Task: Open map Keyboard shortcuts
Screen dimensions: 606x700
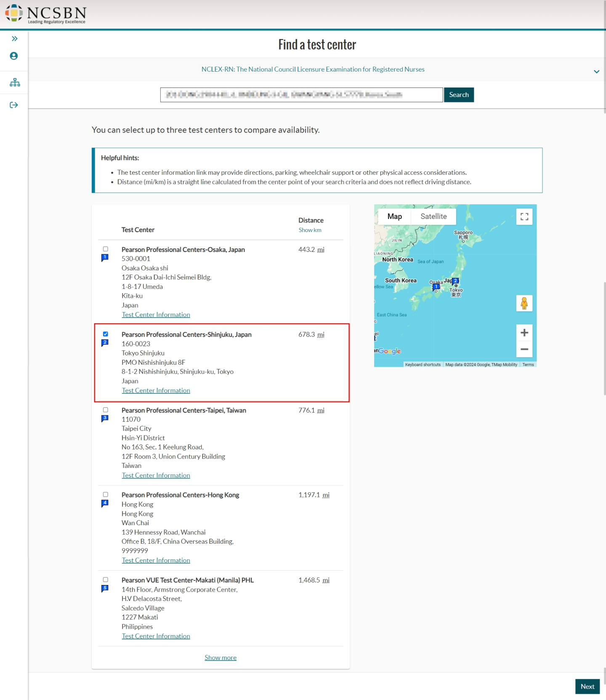Action: tap(423, 365)
